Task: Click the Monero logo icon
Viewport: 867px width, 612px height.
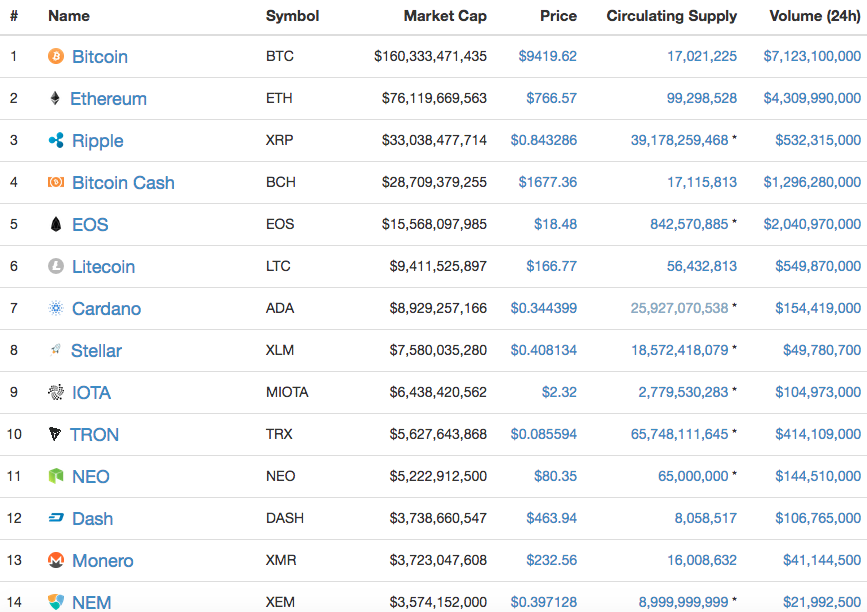Action: click(56, 560)
